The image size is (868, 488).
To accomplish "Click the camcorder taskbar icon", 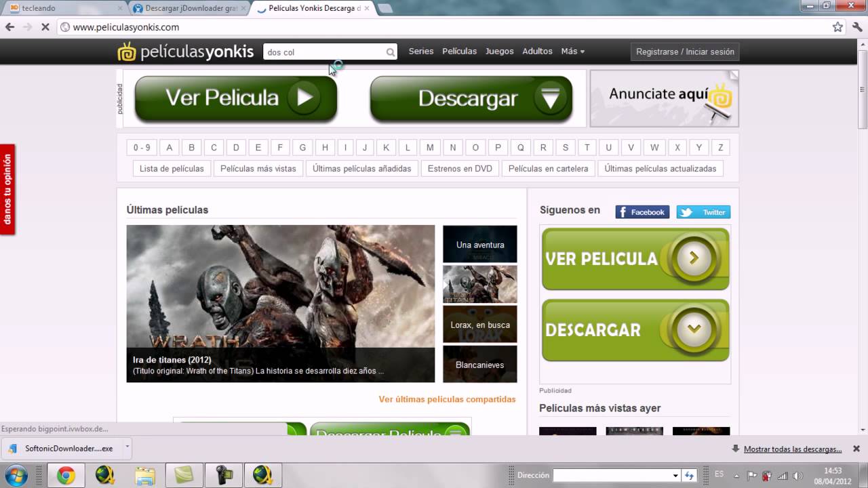I will click(x=223, y=475).
